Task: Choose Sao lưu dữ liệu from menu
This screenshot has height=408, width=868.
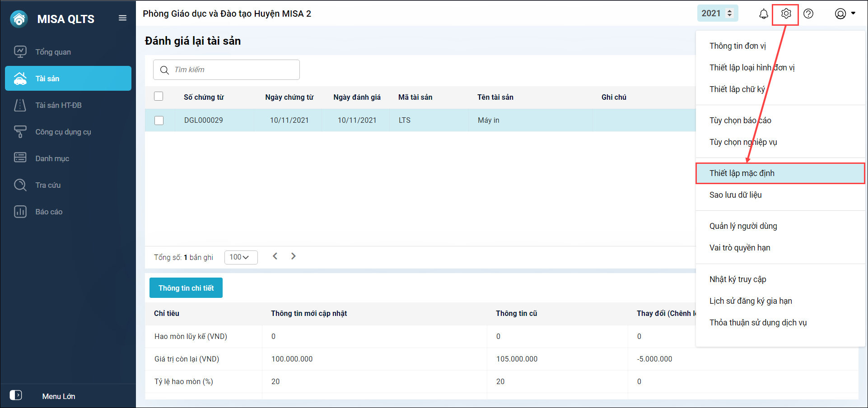Action: (x=735, y=195)
